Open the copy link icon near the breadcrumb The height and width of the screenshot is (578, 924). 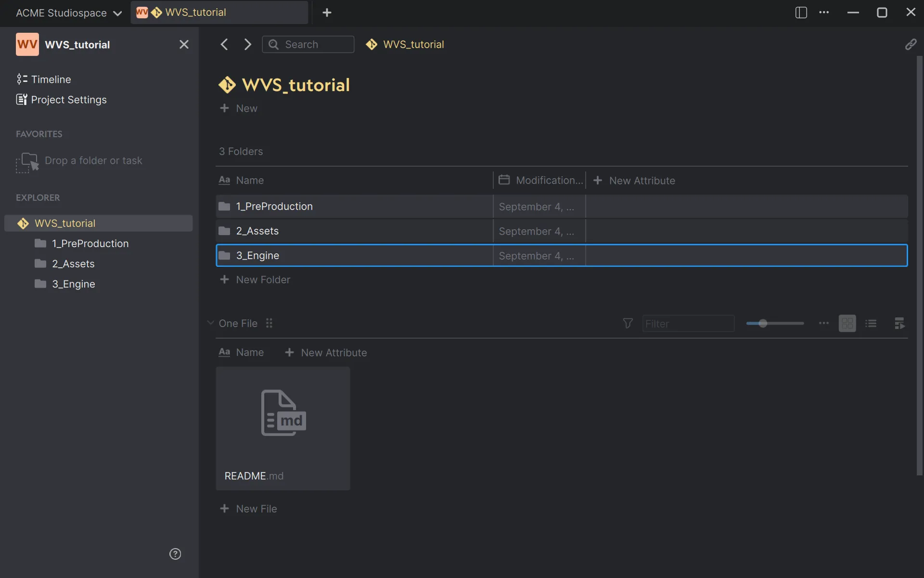(911, 44)
